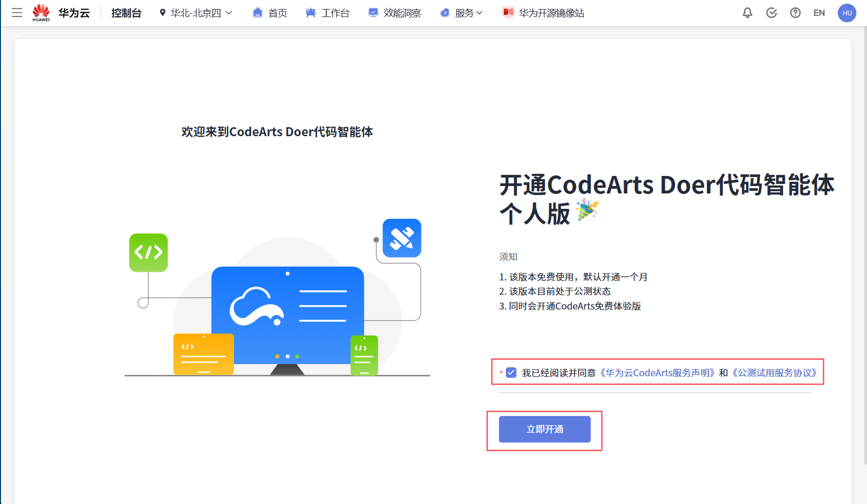Click the 须知 label
The width and height of the screenshot is (867, 504).
pos(508,257)
